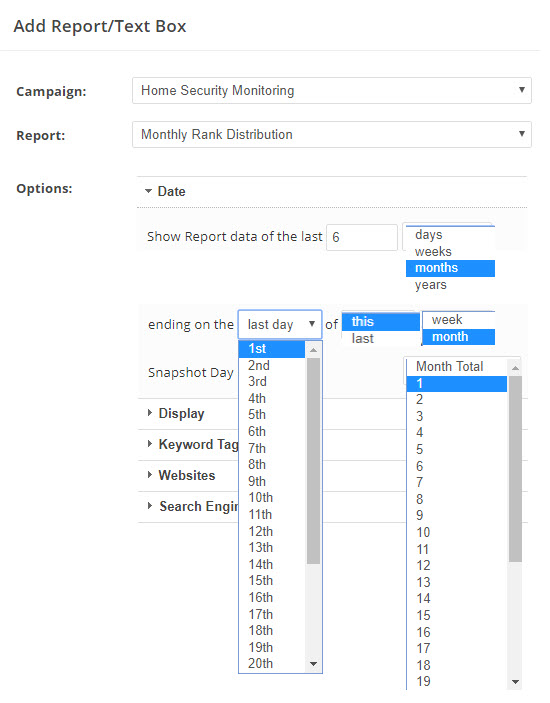
Task: Click down arrow of snapshot list scrollbar
Action: tap(515, 682)
